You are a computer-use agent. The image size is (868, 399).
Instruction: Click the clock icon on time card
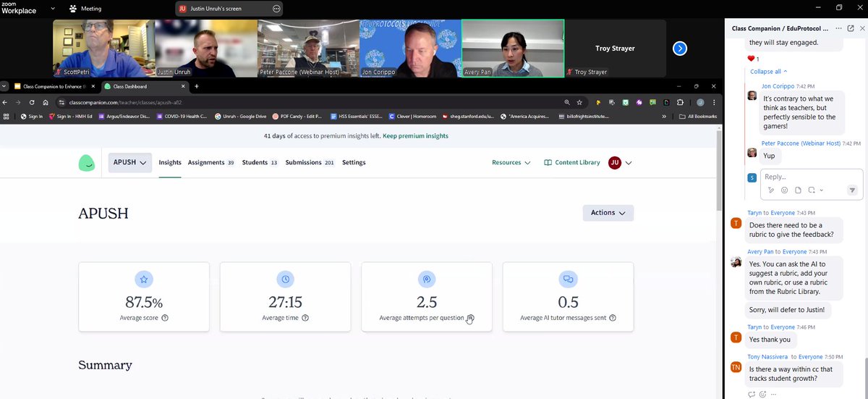[285, 279]
